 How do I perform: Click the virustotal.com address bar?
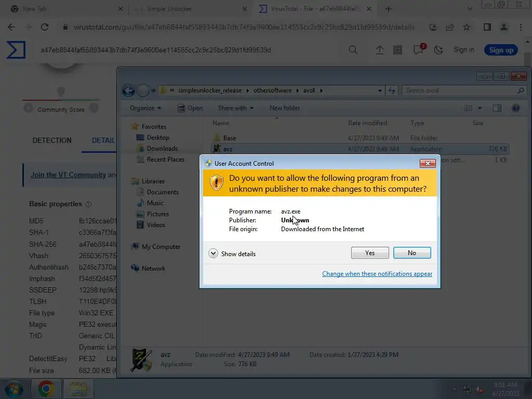[244, 27]
